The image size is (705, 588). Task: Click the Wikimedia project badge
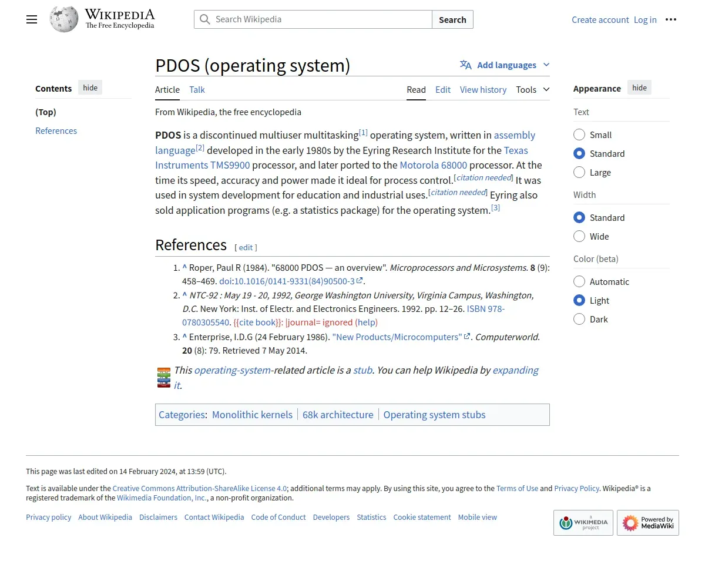point(583,523)
